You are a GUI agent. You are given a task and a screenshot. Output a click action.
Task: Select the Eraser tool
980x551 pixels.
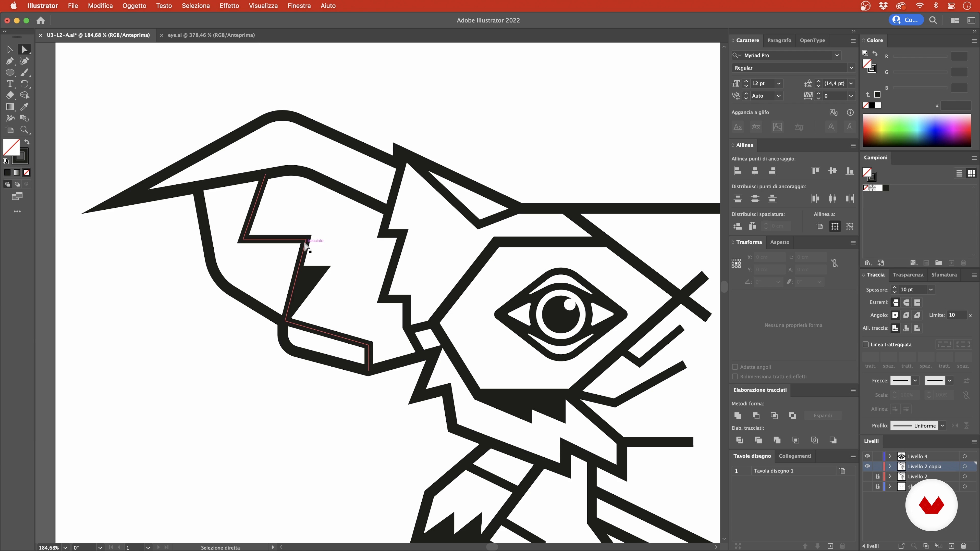pyautogui.click(x=10, y=95)
